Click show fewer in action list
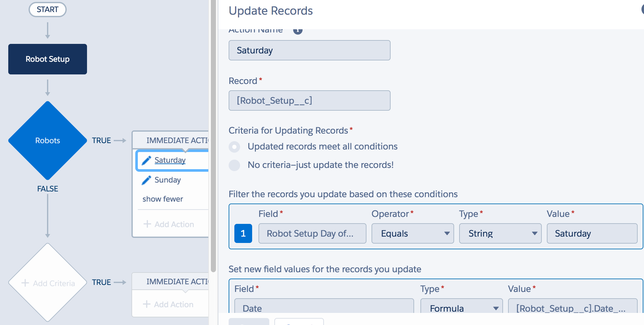Viewport: 644px width, 325px height. pos(163,199)
